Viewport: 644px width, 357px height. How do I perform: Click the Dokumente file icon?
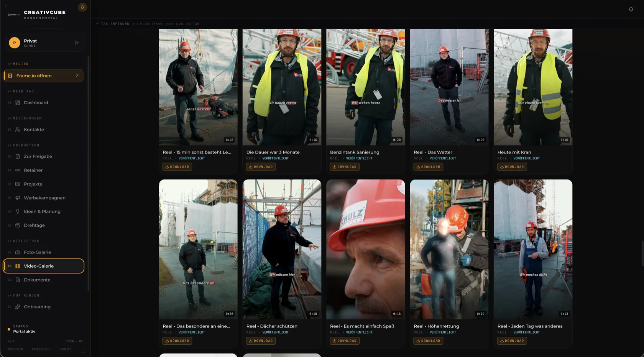[x=18, y=280]
